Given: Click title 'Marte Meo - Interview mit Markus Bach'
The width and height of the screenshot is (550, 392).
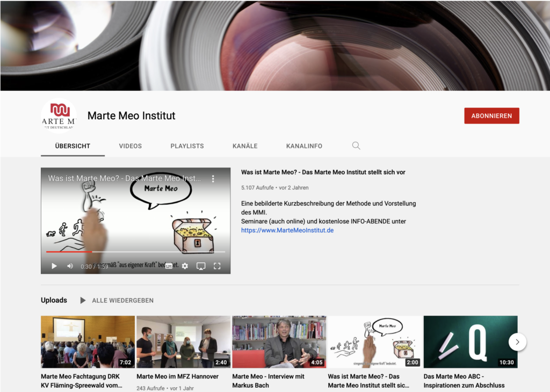Looking at the screenshot, I should click(269, 381).
